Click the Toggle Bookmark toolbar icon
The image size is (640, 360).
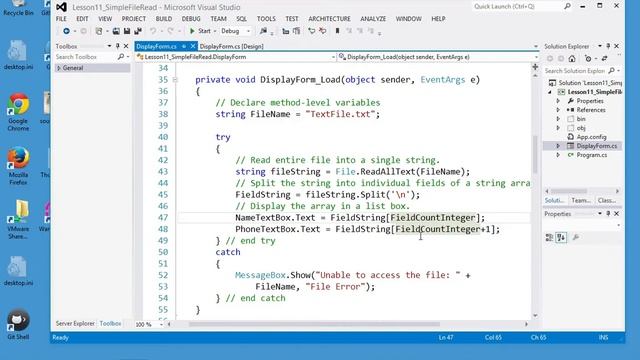[337, 31]
